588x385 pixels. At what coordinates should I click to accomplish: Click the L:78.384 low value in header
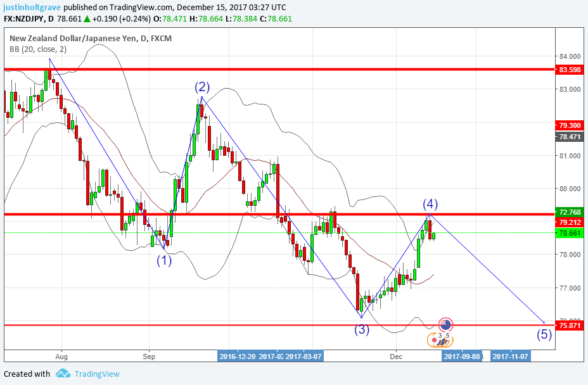pyautogui.click(x=242, y=19)
